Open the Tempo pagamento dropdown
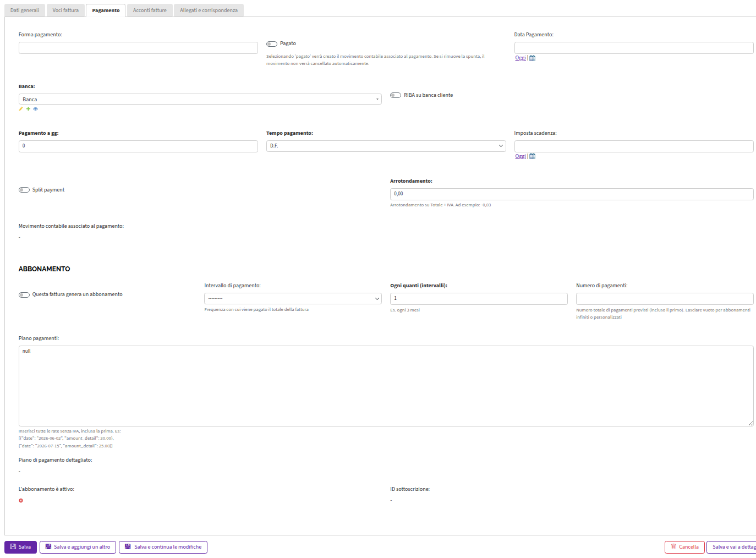 click(386, 146)
